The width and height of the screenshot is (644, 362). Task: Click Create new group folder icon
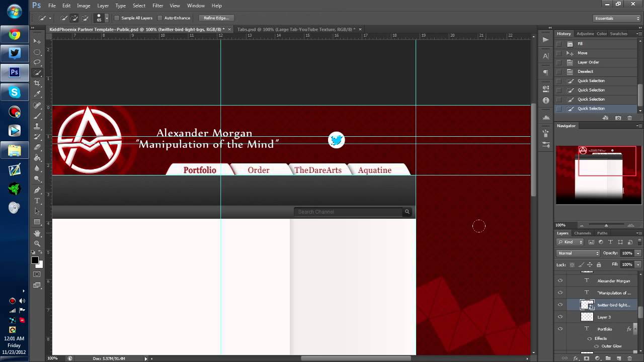(x=608, y=358)
